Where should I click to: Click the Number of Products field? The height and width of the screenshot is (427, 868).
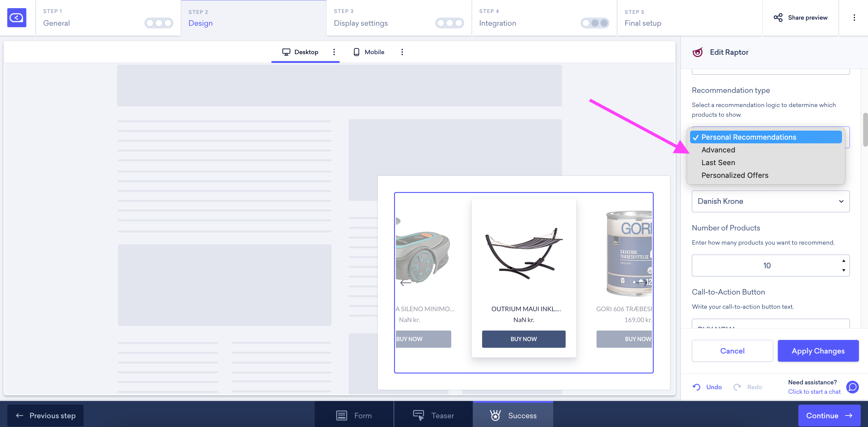point(770,265)
